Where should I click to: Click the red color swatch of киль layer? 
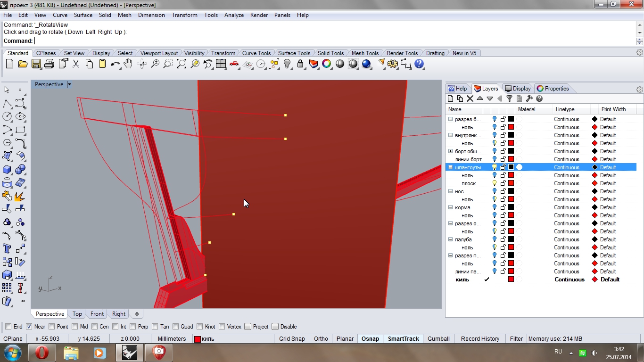(511, 280)
